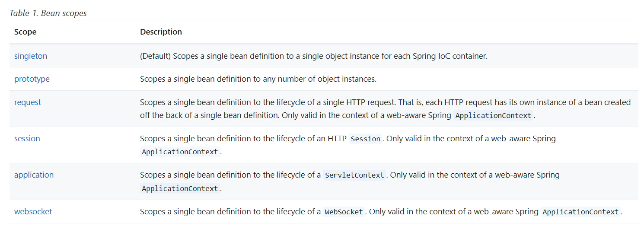
Task: Open the singleton scope link
Action: tap(31, 56)
